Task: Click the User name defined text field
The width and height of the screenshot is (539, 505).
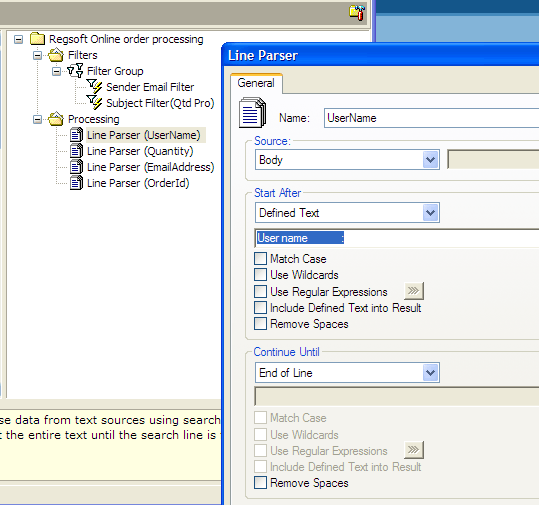Action: click(x=397, y=238)
